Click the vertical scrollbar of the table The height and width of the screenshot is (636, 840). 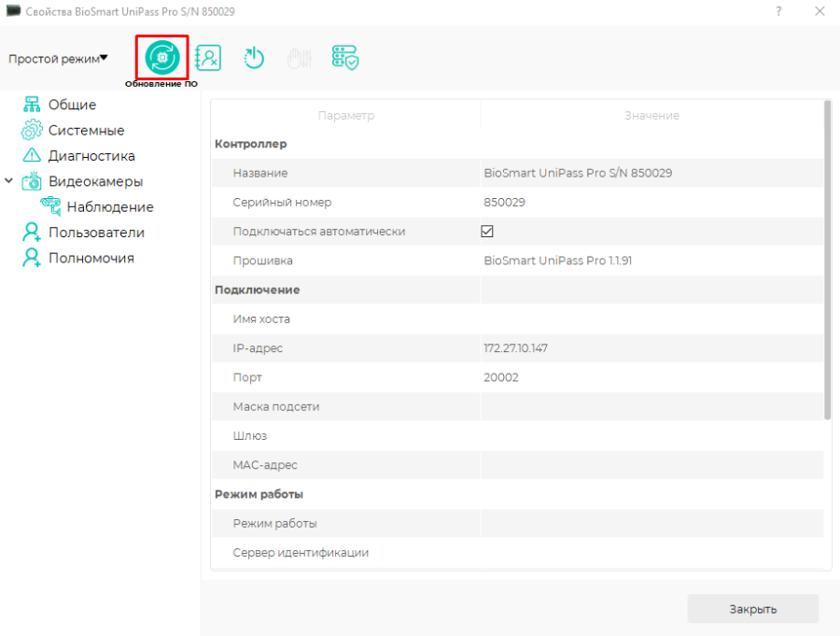(828, 260)
